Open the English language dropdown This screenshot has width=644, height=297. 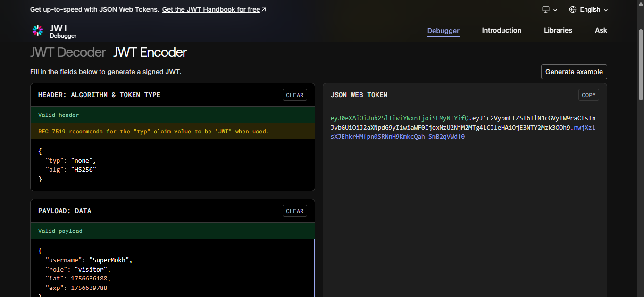(588, 9)
